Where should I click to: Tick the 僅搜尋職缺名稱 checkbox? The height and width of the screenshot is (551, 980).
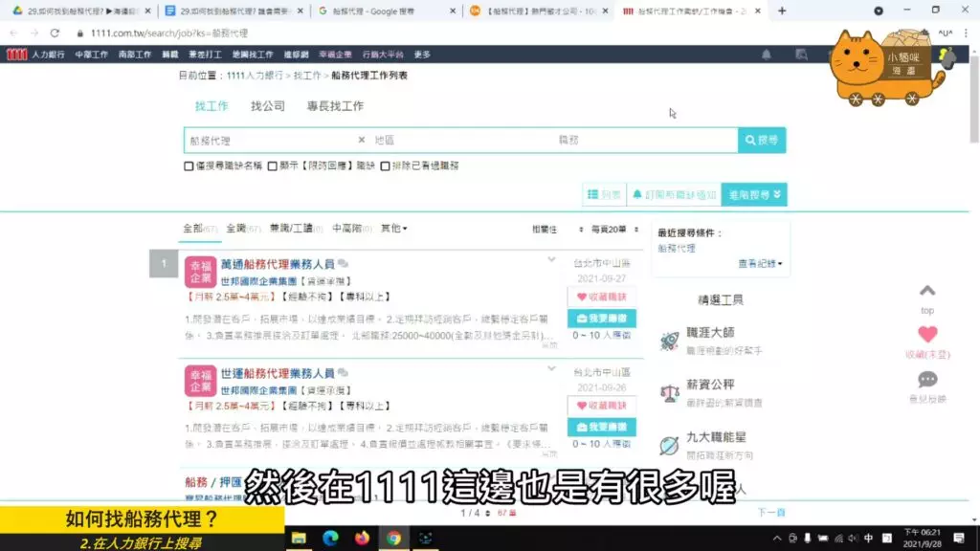pyautogui.click(x=189, y=166)
